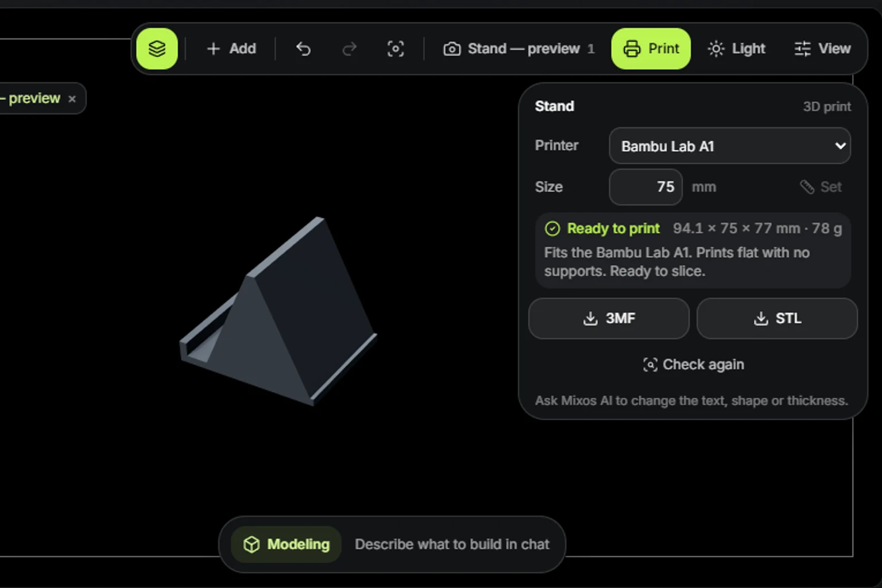Click the Size input field
Screen dimensions: 882x588
click(646, 187)
